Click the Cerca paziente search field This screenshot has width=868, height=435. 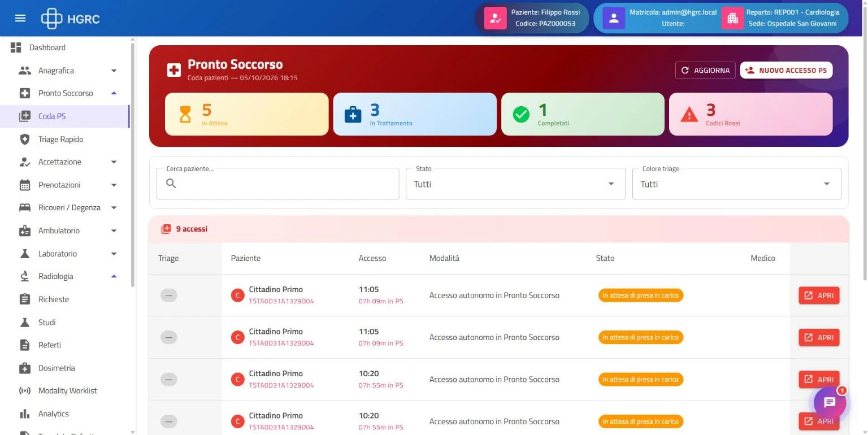(277, 184)
